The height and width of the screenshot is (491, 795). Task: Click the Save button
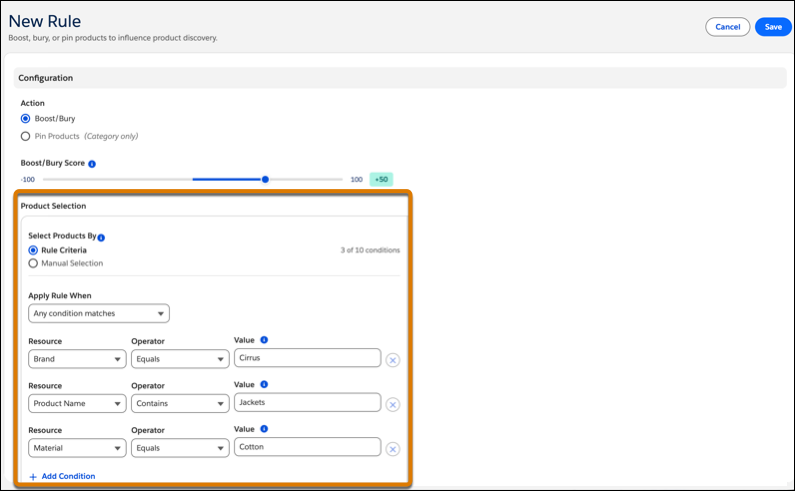click(773, 27)
